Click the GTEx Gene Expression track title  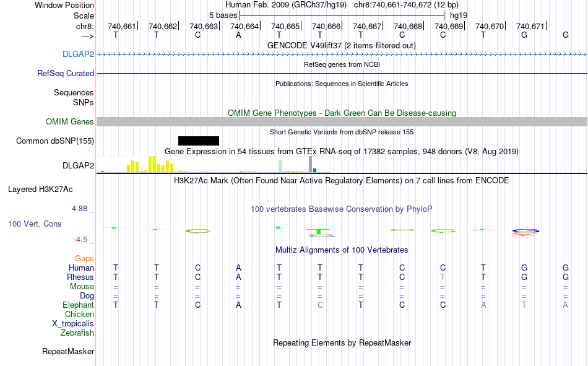[342, 151]
